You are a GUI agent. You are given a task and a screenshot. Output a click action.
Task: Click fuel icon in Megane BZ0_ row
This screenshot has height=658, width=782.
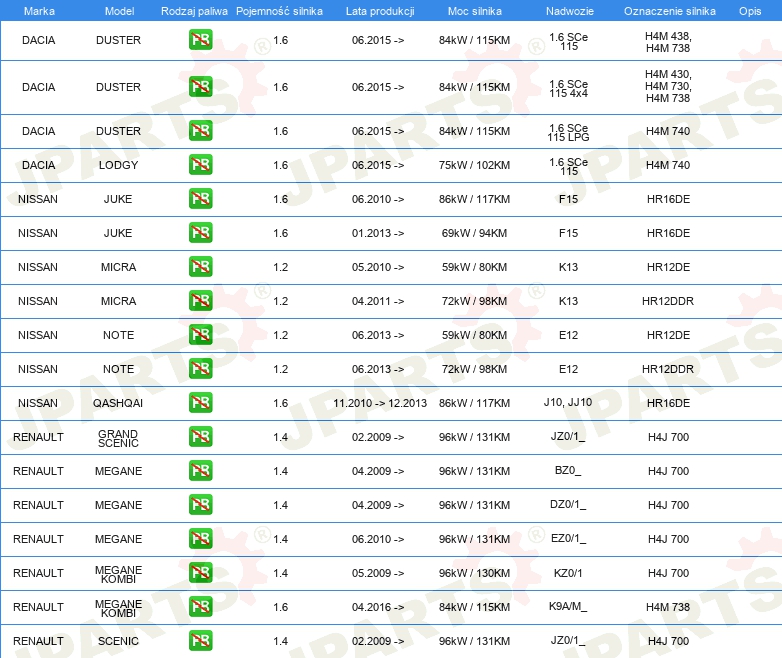pyautogui.click(x=200, y=470)
